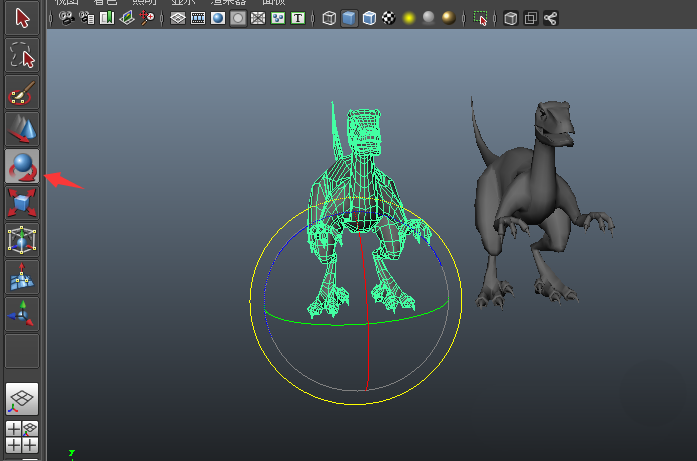Select the Universal Manipulator tool
Image resolution: width=697 pixels, height=461 pixels.
(x=22, y=240)
